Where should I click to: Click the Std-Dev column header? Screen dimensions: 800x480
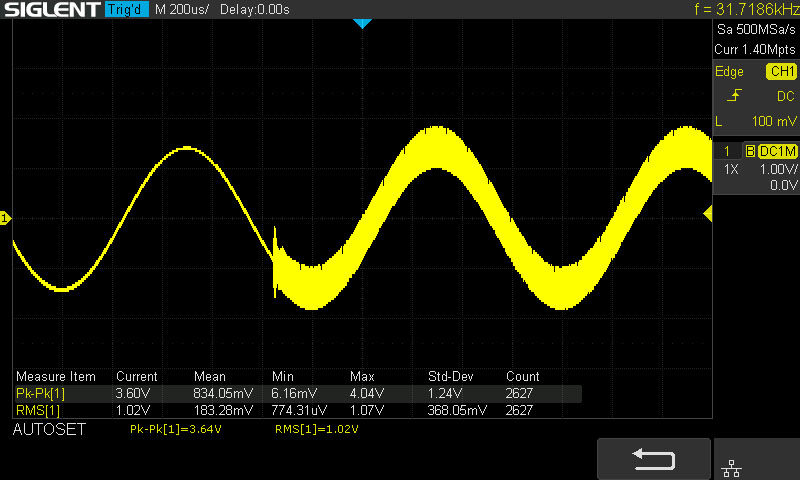coord(451,376)
